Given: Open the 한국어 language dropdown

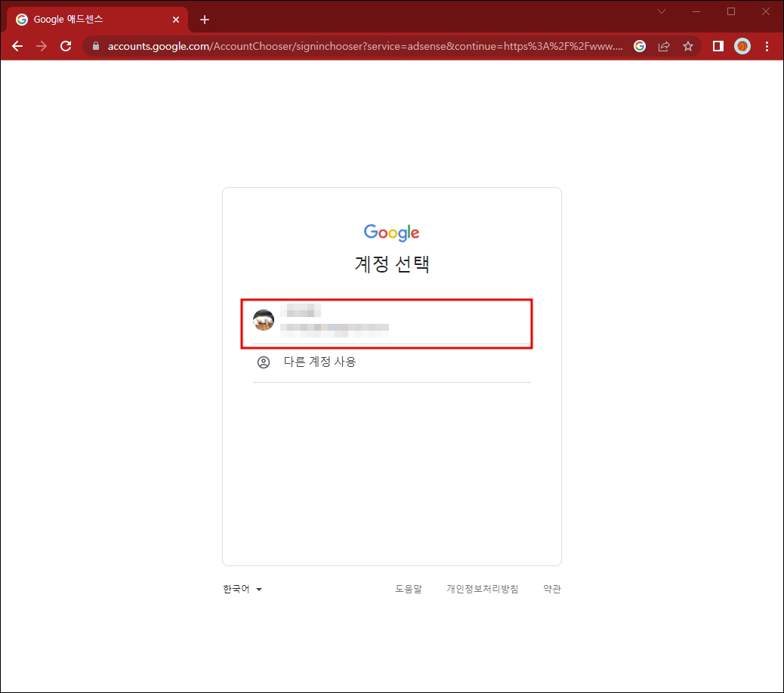Looking at the screenshot, I should [x=241, y=589].
